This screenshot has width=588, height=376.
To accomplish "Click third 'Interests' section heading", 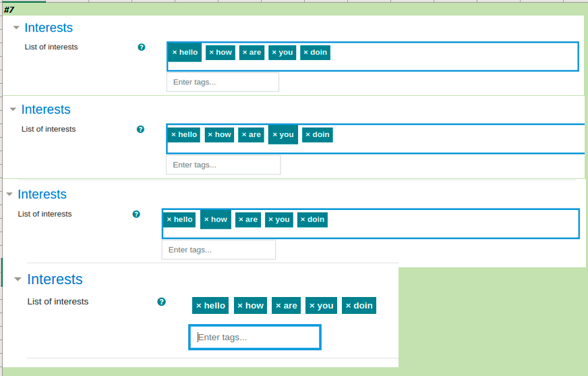I will pos(42,194).
